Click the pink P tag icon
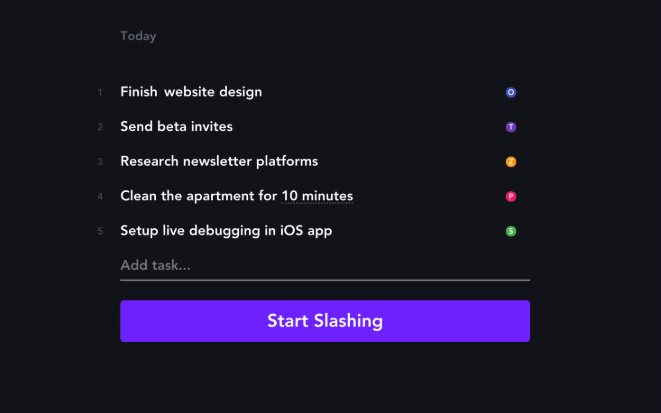 (x=511, y=196)
